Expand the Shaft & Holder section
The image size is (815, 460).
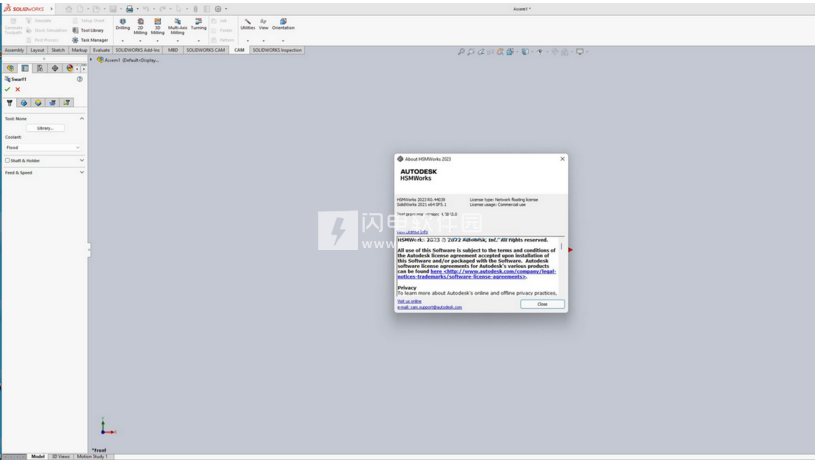click(82, 160)
